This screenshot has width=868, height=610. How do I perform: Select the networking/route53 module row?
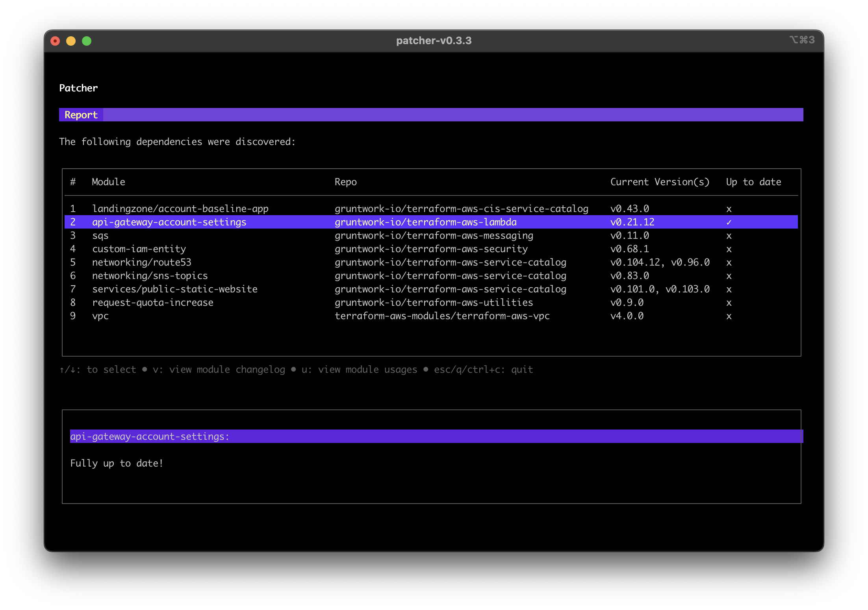pyautogui.click(x=431, y=262)
